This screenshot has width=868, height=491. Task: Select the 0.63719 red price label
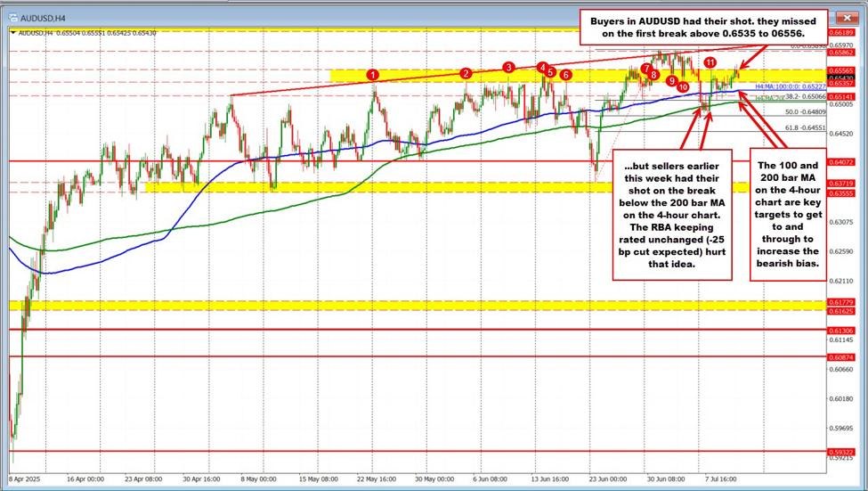pos(840,183)
